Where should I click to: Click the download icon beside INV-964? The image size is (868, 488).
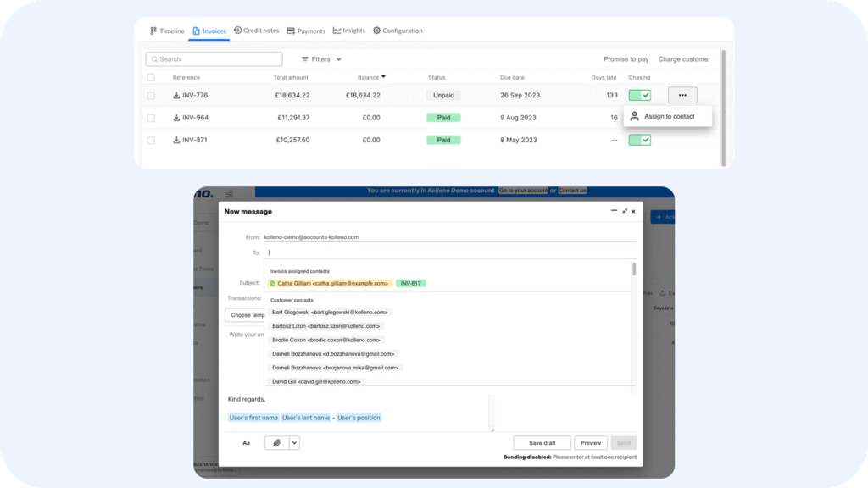[x=177, y=118]
